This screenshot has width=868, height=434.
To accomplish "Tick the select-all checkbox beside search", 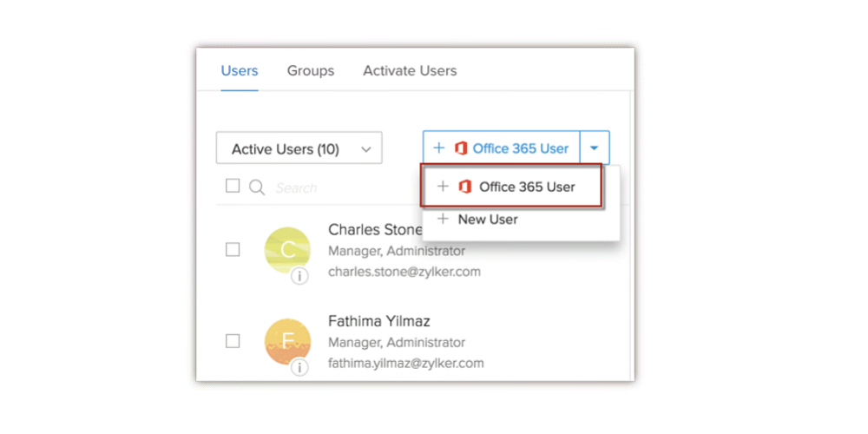I will pyautogui.click(x=233, y=186).
